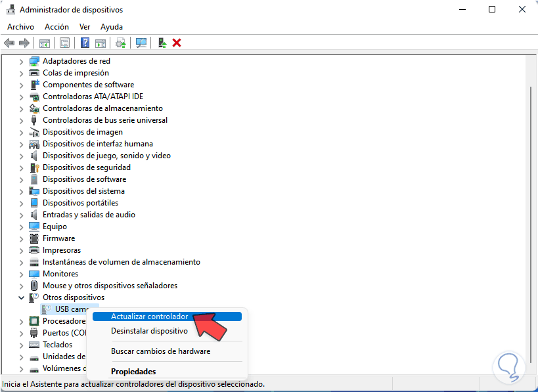Toggle the action pane toolbar icon

(x=101, y=43)
